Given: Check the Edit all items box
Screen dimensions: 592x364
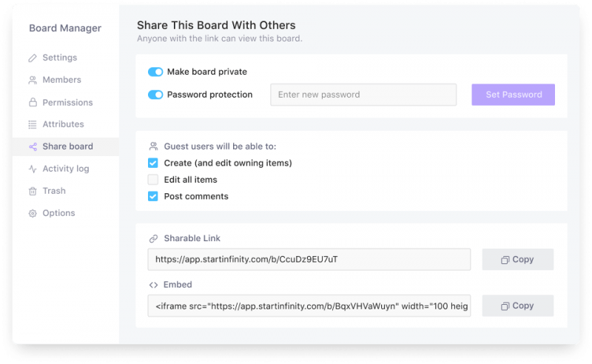Looking at the screenshot, I should (153, 179).
